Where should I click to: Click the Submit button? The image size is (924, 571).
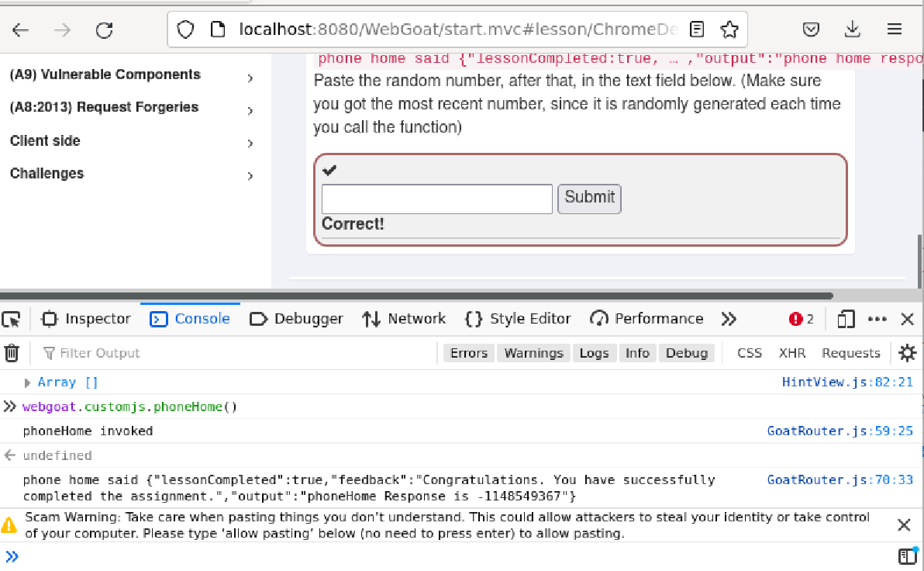588,199
